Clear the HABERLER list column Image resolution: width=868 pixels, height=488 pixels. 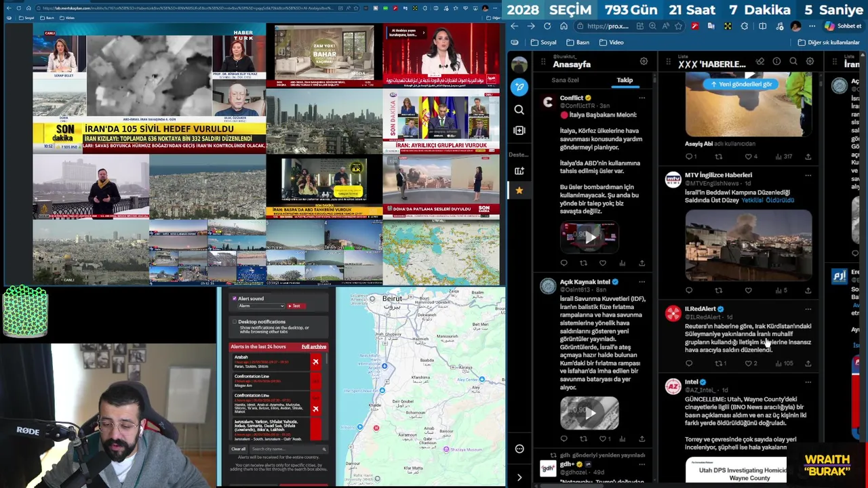pos(760,62)
